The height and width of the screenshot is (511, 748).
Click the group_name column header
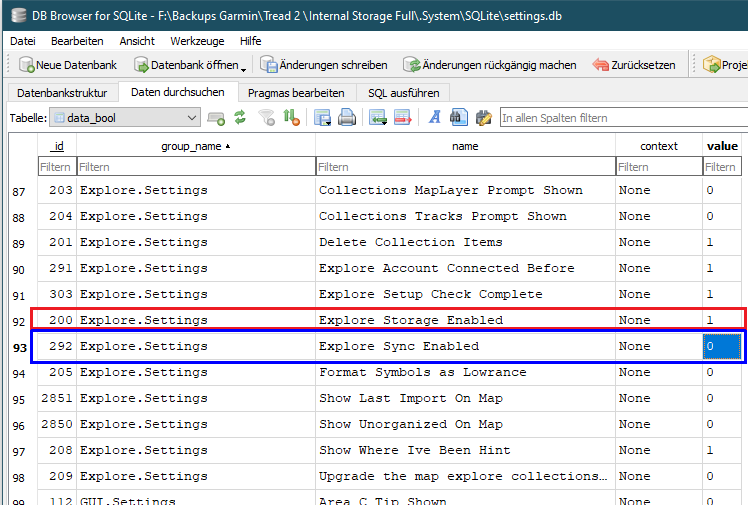[196, 146]
